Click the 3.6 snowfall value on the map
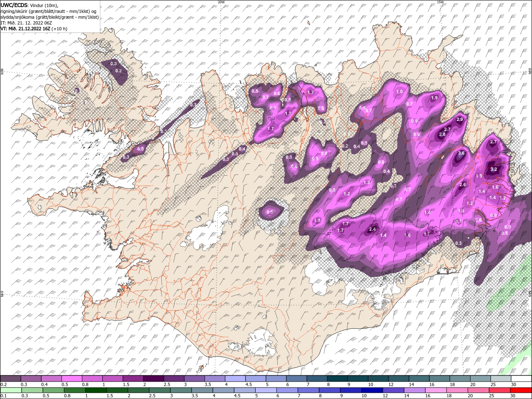 tap(461, 153)
